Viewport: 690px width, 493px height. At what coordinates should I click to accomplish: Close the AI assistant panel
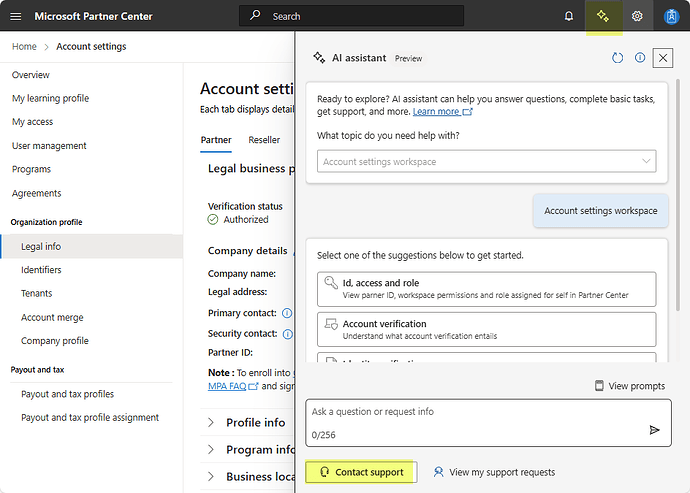662,58
